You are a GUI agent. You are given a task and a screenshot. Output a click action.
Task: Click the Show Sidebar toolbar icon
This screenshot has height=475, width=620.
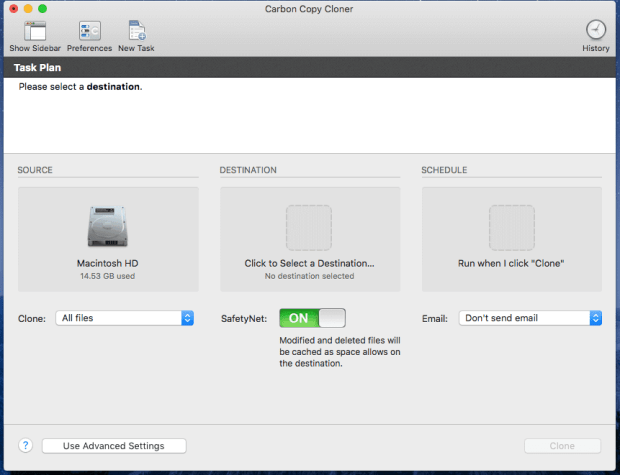pos(35,31)
